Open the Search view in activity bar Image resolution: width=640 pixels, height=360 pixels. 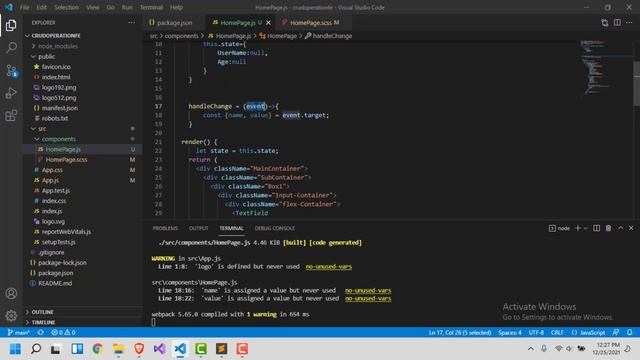[x=11, y=47]
